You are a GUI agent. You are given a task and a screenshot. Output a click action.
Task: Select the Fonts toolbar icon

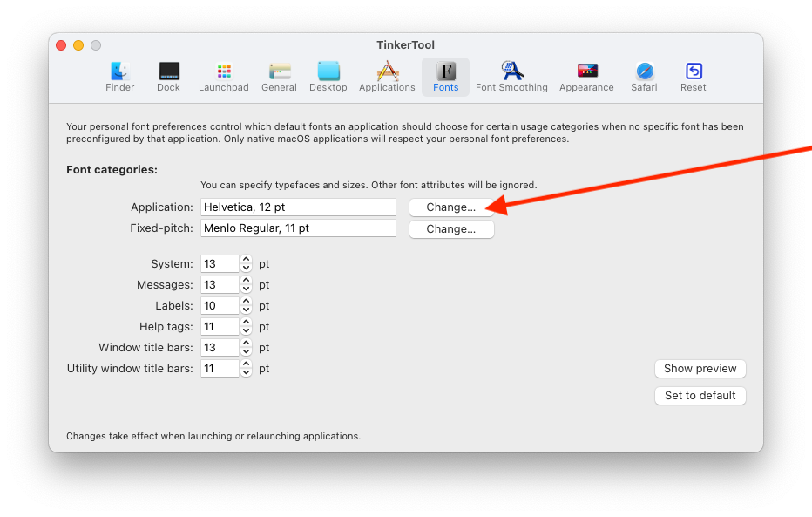[445, 77]
